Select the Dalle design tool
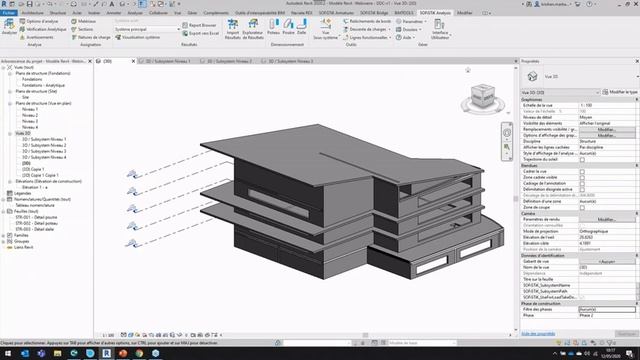 click(302, 27)
